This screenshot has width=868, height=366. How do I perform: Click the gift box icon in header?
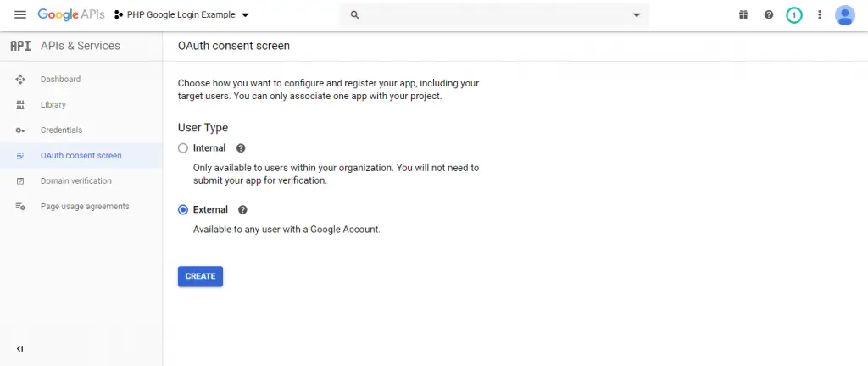point(743,15)
